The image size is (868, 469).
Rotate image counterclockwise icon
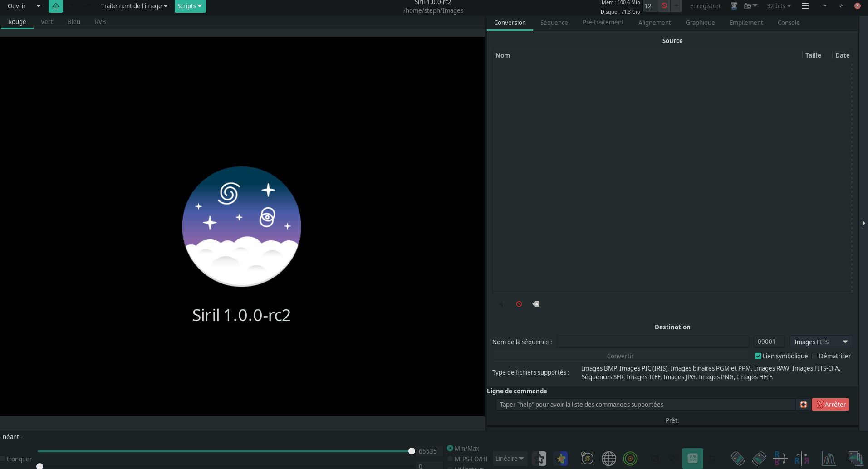click(737, 459)
